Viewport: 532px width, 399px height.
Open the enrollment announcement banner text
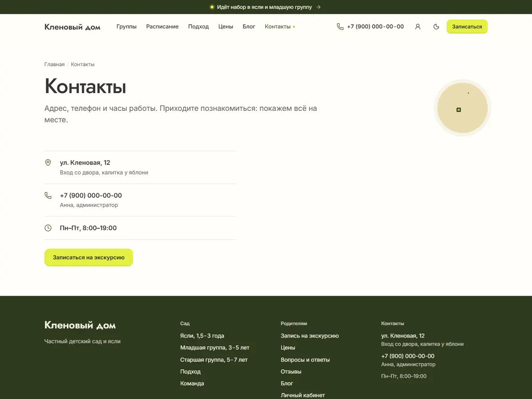click(x=264, y=7)
